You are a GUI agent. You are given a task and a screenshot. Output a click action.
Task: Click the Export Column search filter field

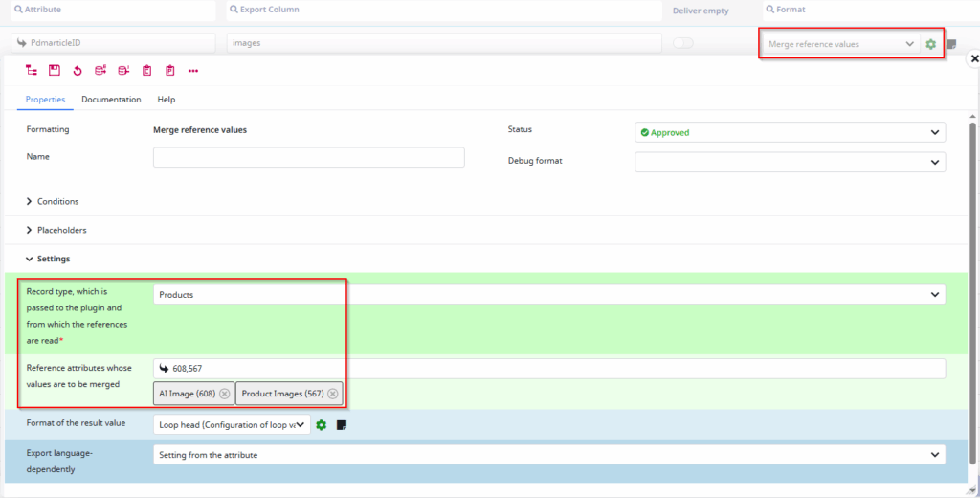click(444, 10)
